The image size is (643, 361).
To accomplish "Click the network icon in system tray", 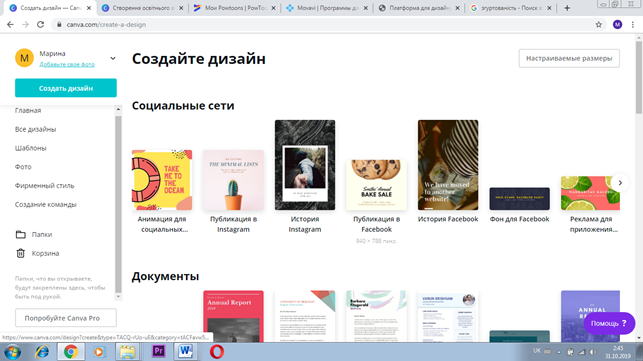I will (581, 352).
